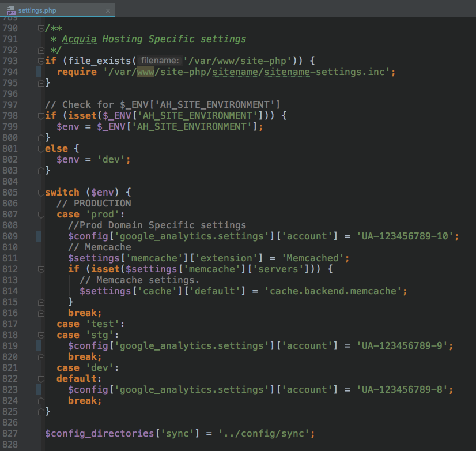Click the 'require' keyword on line 794
Screen dimensions: 476x451
pyautogui.click(x=77, y=72)
